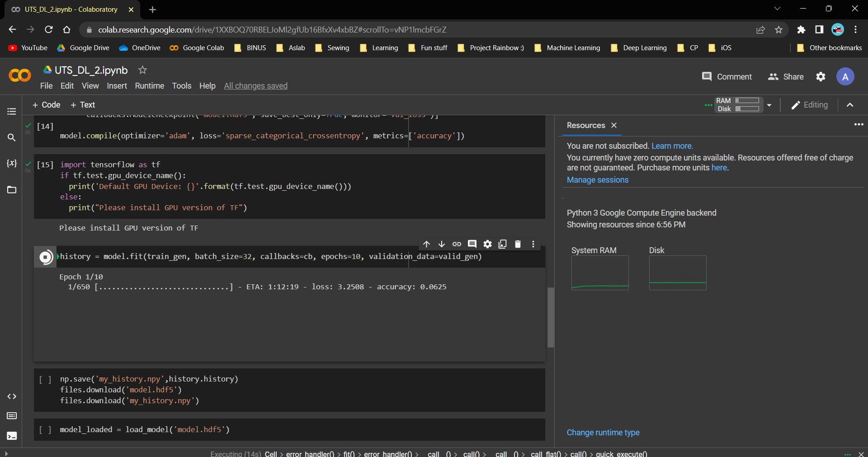Open code snippets icon in left sidebar
Image resolution: width=868 pixels, height=457 pixels.
(12, 396)
